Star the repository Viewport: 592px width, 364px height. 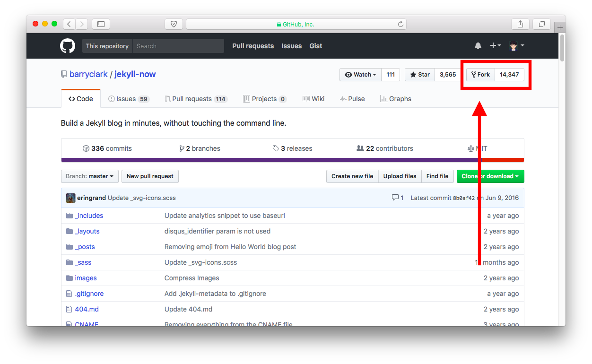[420, 75]
